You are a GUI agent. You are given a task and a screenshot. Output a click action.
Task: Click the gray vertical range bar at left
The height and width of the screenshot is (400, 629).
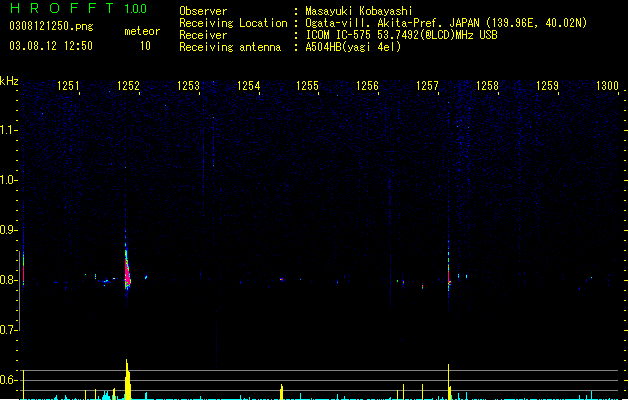[20, 291]
